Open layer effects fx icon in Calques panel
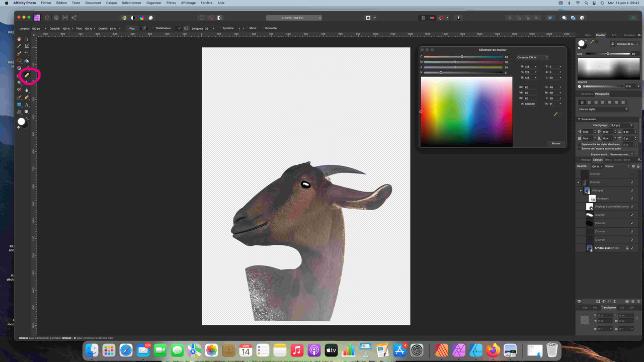644x362 pixels. (609, 302)
